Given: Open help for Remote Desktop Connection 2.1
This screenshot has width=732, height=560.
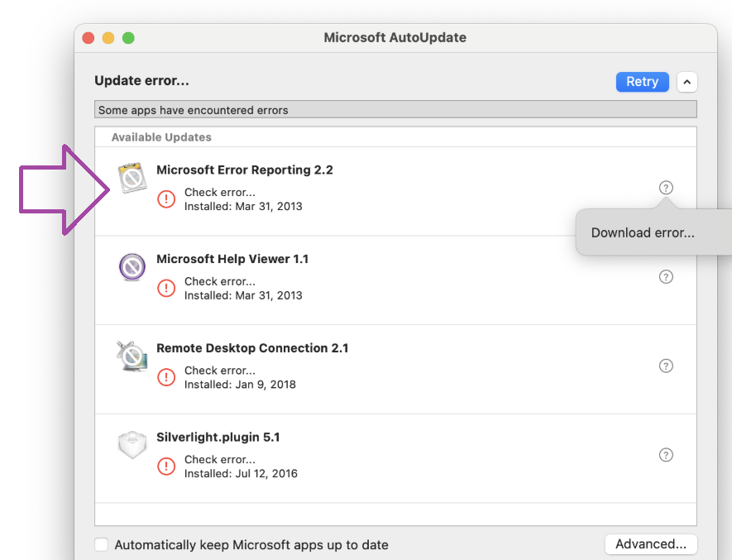Looking at the screenshot, I should pos(666,366).
